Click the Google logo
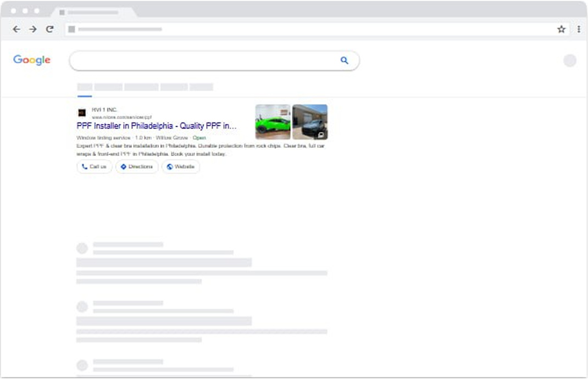This screenshot has height=379, width=588. tap(32, 60)
